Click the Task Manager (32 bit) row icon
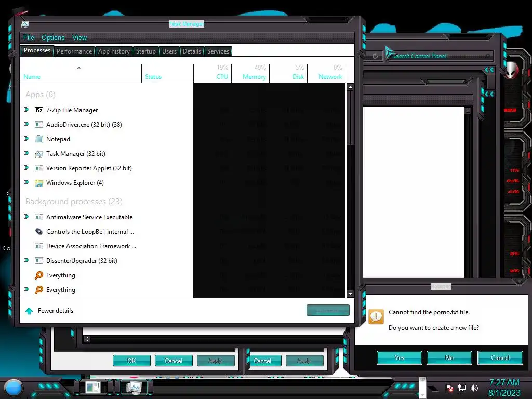 point(39,154)
